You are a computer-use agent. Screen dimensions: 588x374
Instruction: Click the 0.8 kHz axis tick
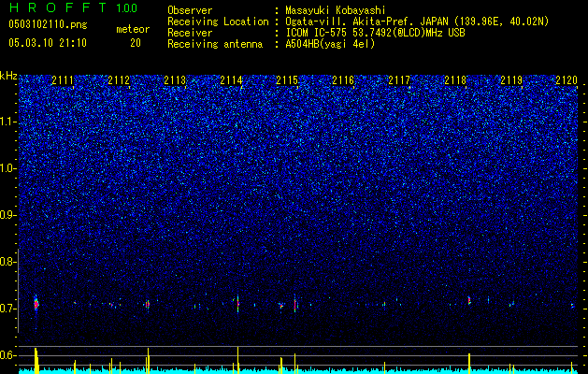pyautogui.click(x=9, y=262)
